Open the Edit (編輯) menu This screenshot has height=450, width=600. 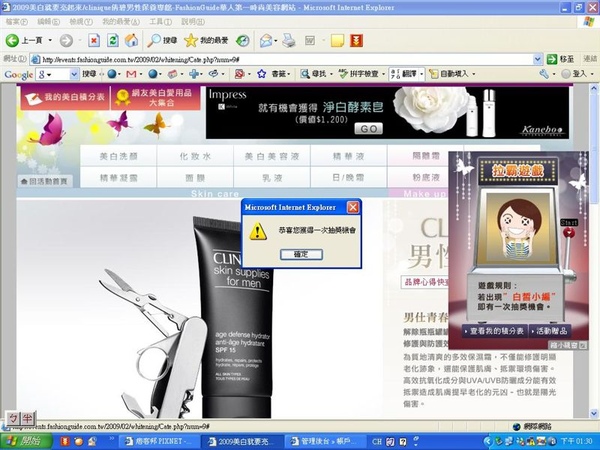(x=48, y=22)
